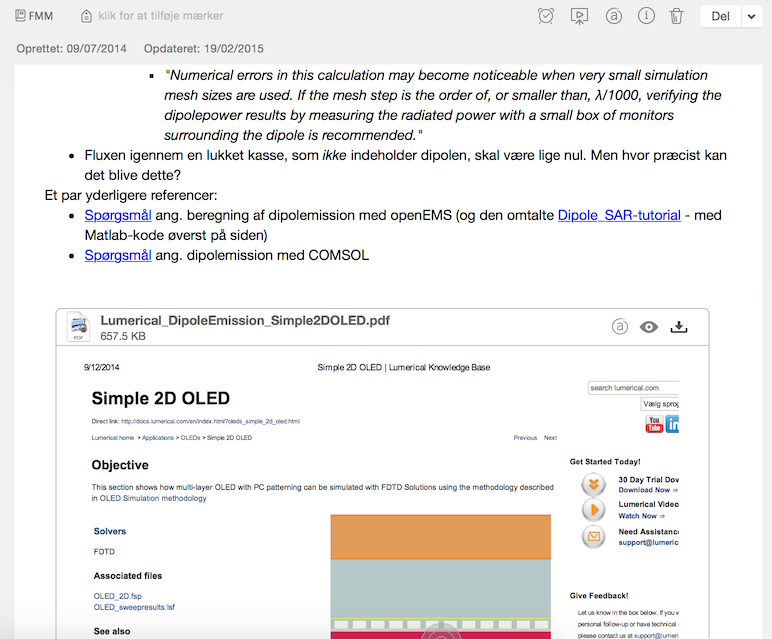The width and height of the screenshot is (772, 639).
Task: Open the FMM notebook selector
Action: pyautogui.click(x=34, y=16)
